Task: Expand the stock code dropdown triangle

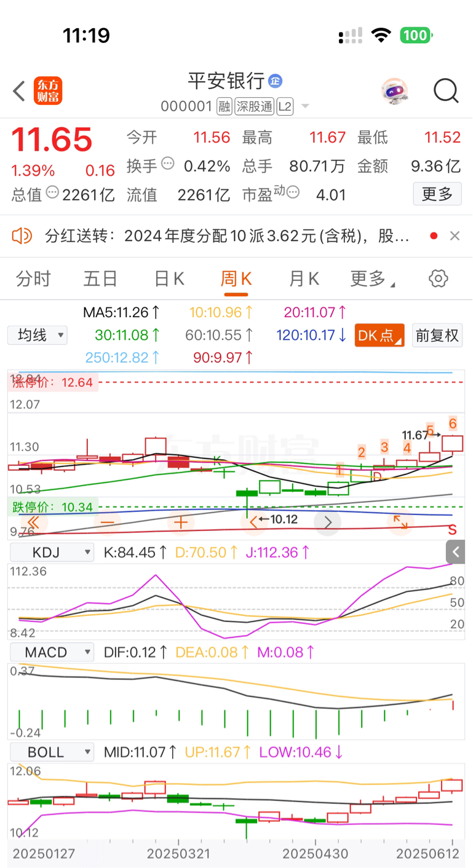Action: 304,107
